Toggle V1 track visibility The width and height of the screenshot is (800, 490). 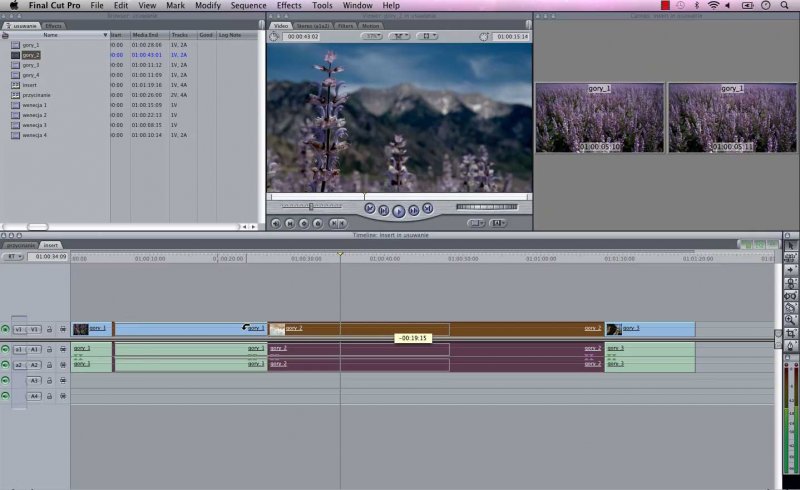(x=5, y=329)
